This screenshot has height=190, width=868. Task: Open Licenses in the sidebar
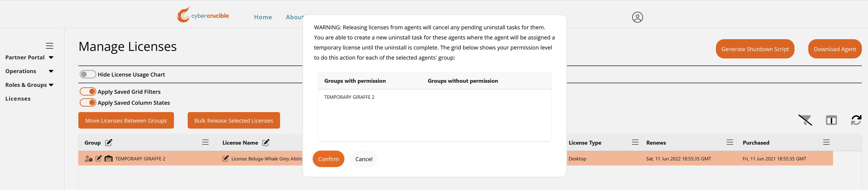(18, 99)
